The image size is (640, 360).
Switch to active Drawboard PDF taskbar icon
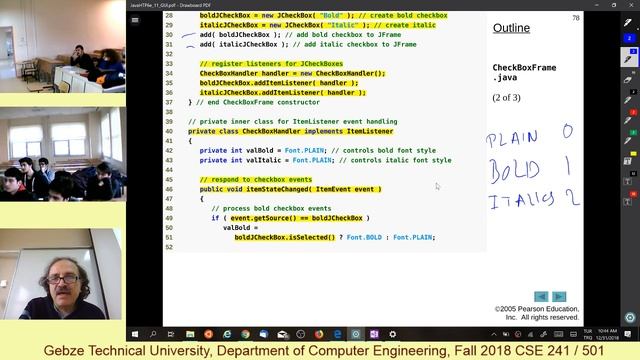[356, 334]
